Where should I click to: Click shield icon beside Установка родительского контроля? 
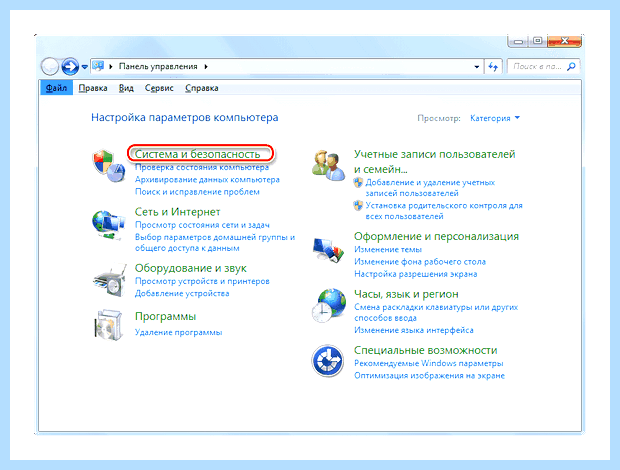pos(358,206)
